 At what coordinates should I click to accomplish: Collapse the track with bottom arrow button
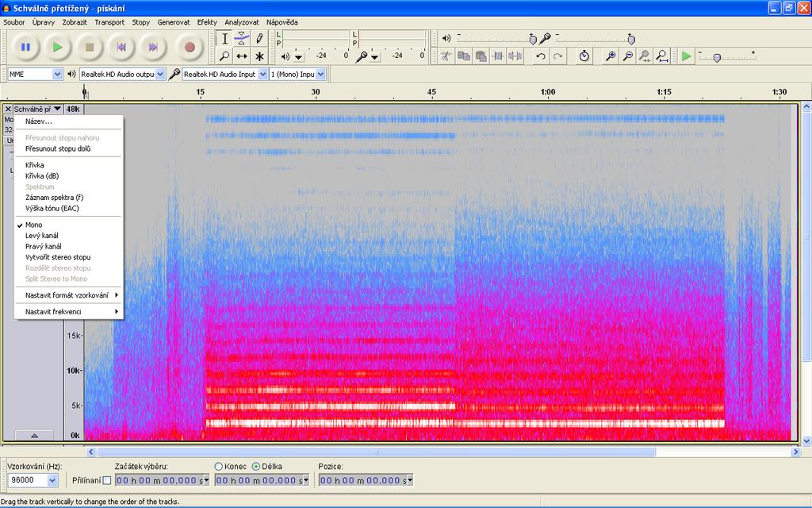(34, 436)
